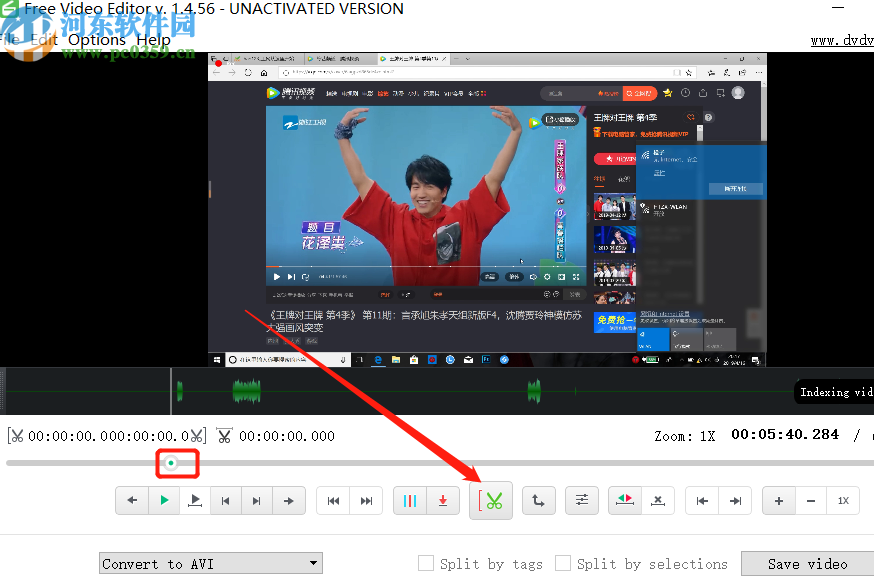This screenshot has width=874, height=577.
Task: Open the Options menu
Action: 97,40
